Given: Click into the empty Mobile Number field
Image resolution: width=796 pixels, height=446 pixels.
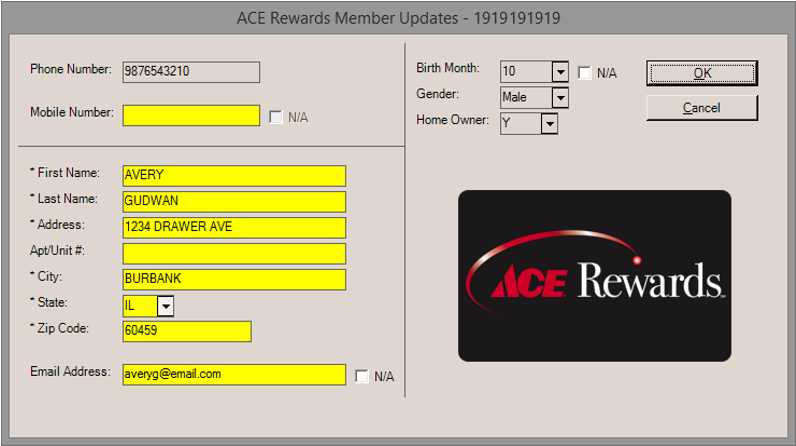Looking at the screenshot, I should tap(191, 115).
